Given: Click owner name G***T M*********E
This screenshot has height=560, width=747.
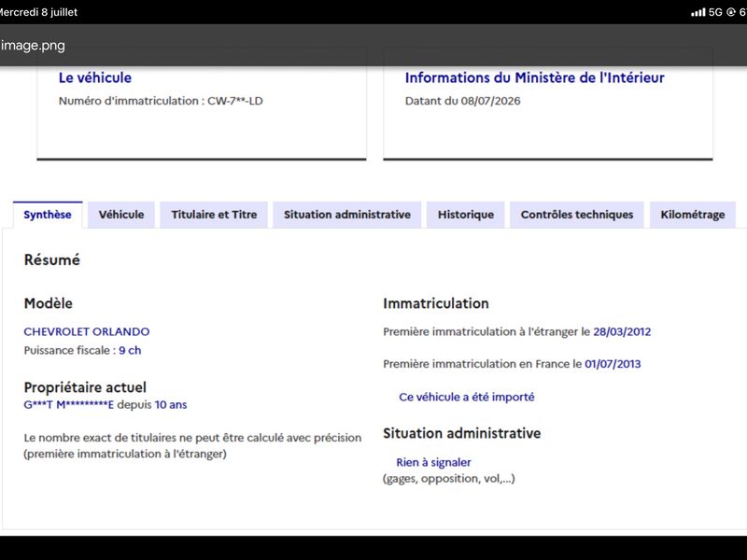Looking at the screenshot, I should click(x=69, y=405).
